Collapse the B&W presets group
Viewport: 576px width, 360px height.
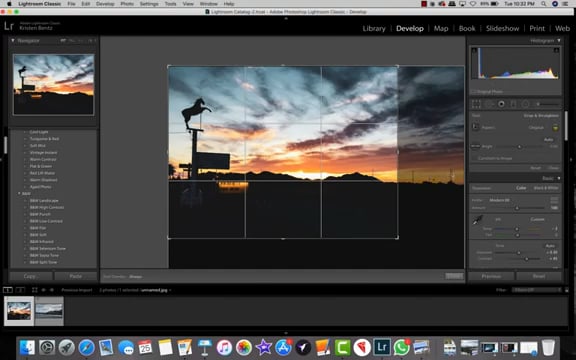point(19,193)
